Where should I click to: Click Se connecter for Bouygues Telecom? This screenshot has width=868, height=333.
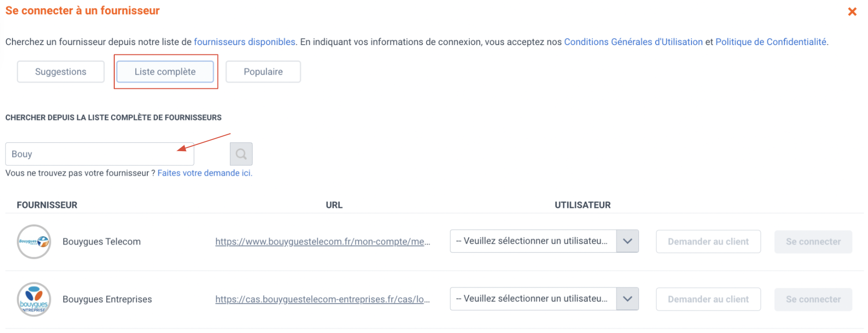click(x=813, y=241)
